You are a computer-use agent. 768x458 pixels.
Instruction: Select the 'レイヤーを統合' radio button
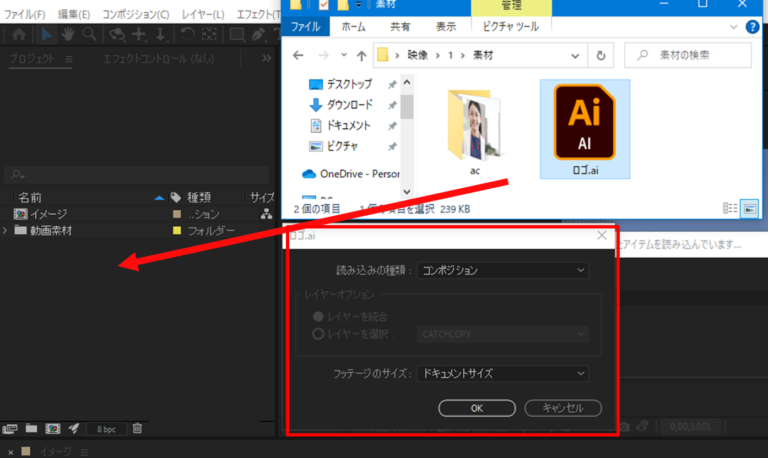(319, 317)
